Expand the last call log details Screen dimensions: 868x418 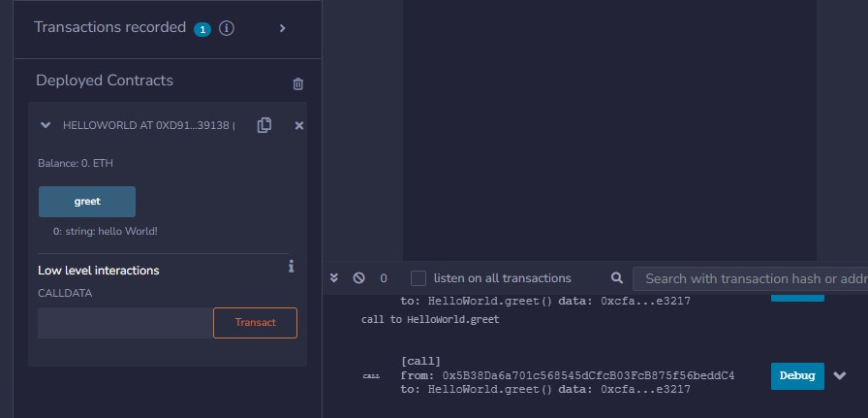click(840, 375)
